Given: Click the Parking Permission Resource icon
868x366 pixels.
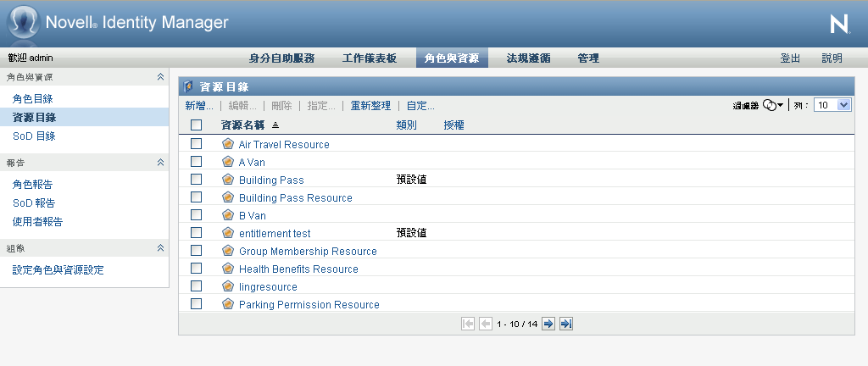Looking at the screenshot, I should click(x=228, y=303).
